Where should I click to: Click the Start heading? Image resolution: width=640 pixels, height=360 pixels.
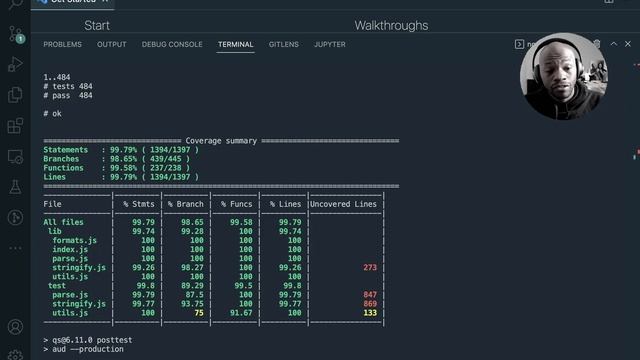(97, 26)
